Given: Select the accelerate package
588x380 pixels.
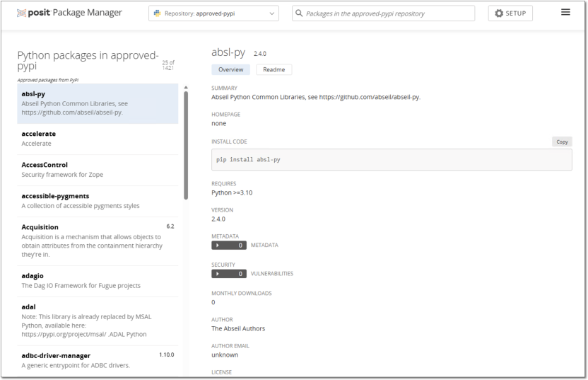Looking at the screenshot, I should pyautogui.click(x=98, y=139).
